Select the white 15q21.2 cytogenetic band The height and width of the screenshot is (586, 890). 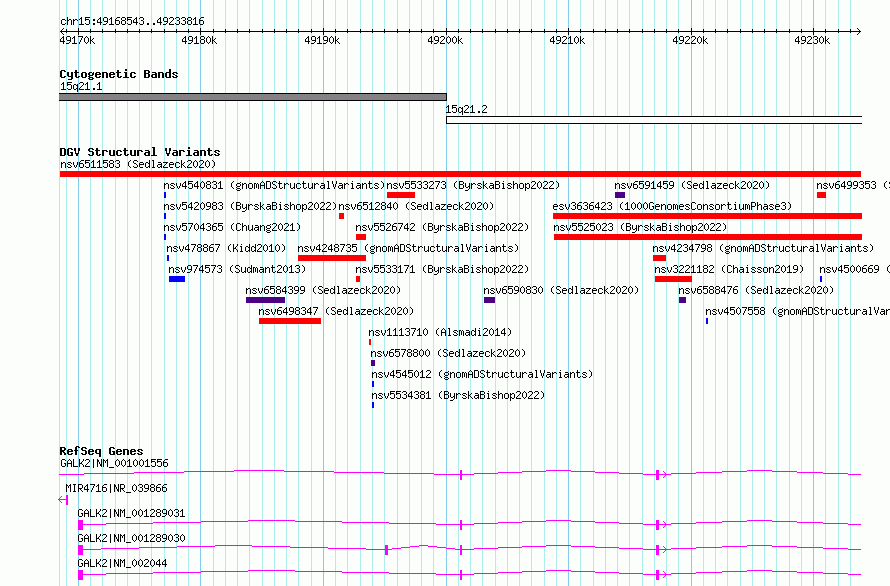click(654, 120)
